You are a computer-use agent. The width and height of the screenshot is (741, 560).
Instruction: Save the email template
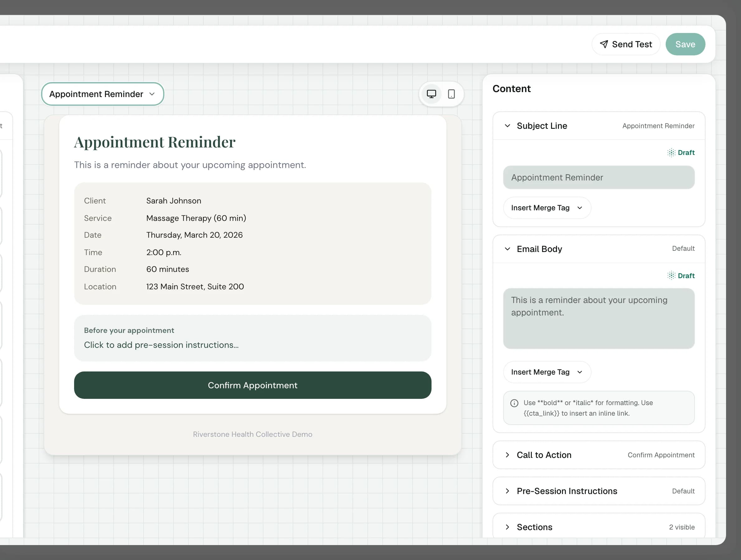point(685,44)
